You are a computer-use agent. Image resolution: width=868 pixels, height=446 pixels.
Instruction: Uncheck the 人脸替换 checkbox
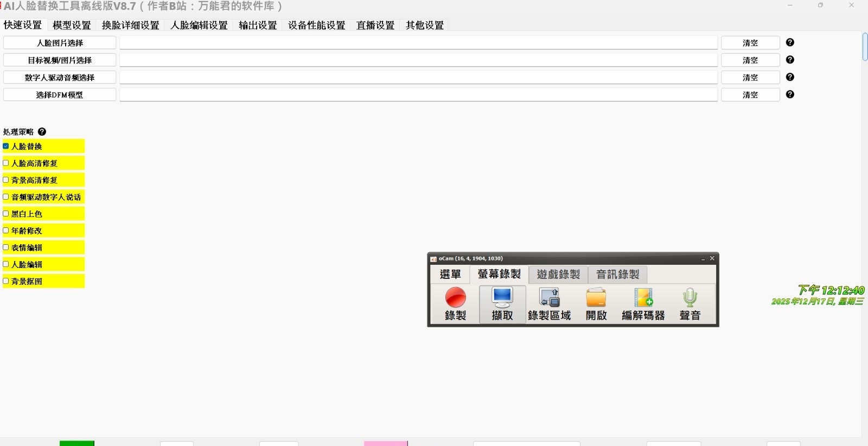(6, 146)
